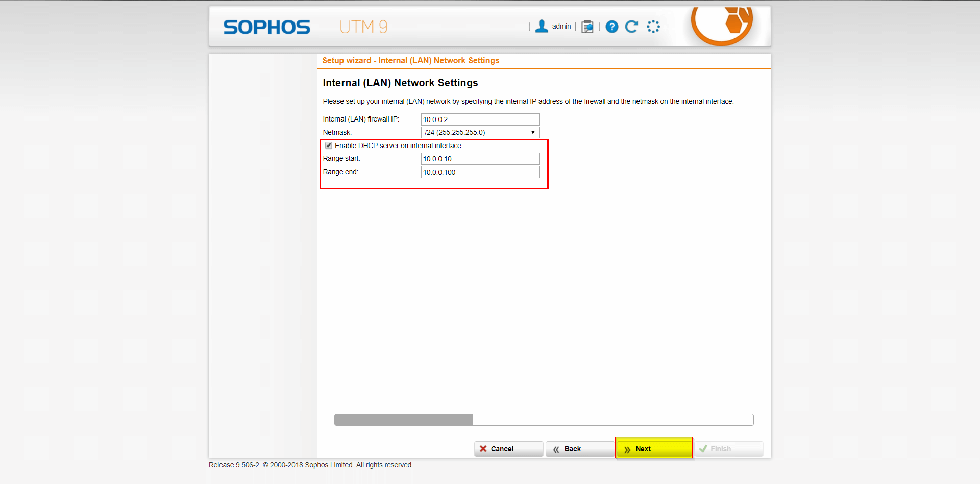Click the admin username text
This screenshot has height=484, width=980.
(x=561, y=26)
